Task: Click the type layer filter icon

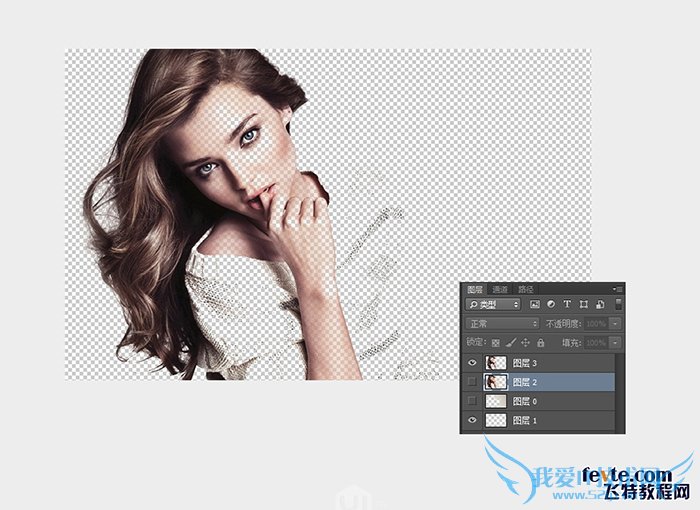Action: point(567,304)
